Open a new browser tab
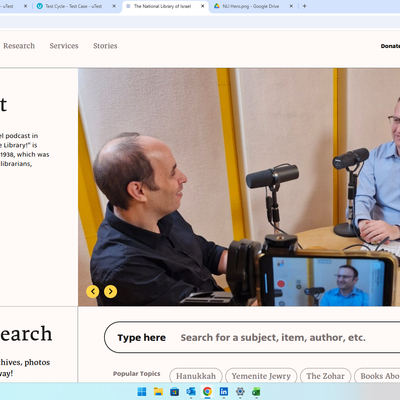The height and width of the screenshot is (400, 400). [304, 6]
